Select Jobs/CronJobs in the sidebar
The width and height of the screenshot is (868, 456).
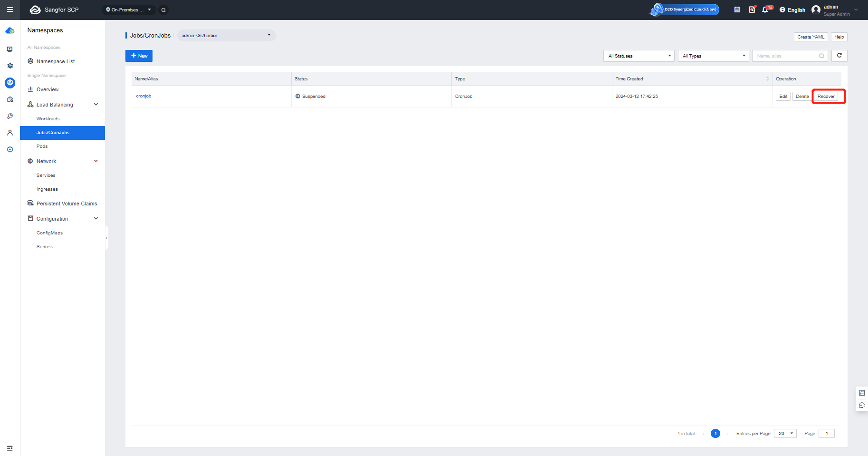62,133
